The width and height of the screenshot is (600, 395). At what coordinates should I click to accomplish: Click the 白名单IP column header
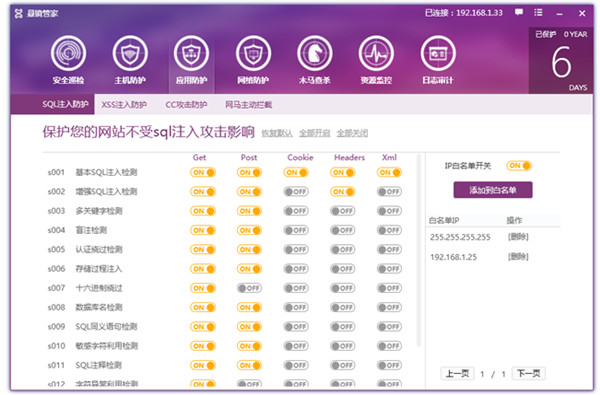point(444,220)
